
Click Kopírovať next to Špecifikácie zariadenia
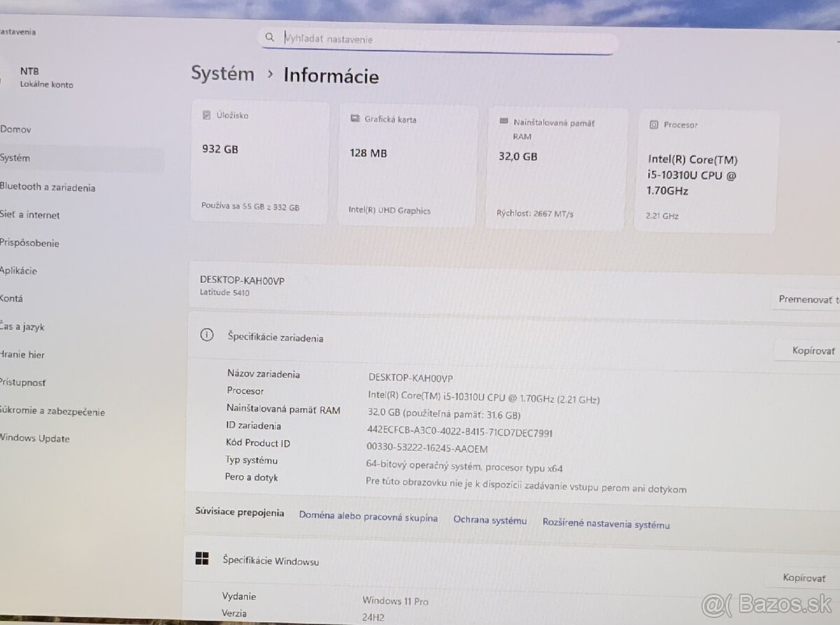[x=812, y=350]
